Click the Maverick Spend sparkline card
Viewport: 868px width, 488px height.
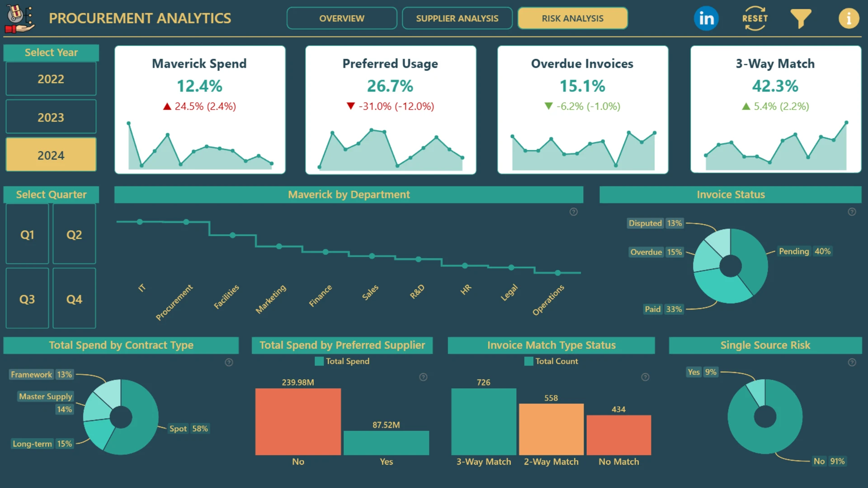click(x=200, y=110)
